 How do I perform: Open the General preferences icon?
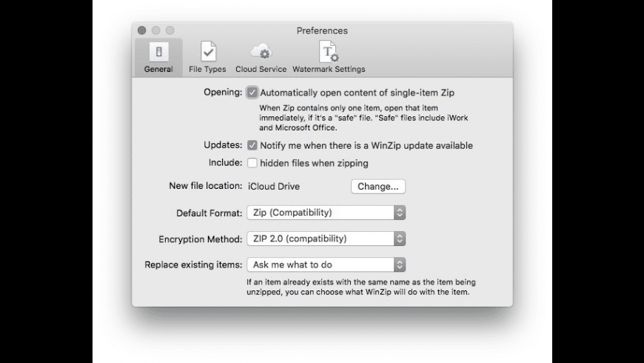158,52
